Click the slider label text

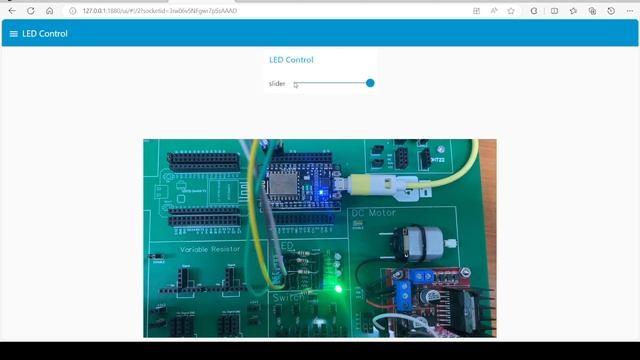[x=277, y=84]
